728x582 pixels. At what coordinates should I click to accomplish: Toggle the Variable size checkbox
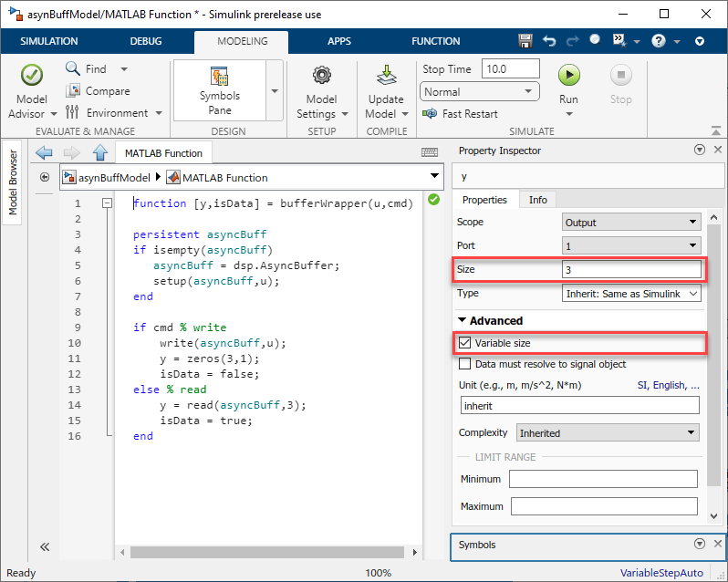pos(465,343)
